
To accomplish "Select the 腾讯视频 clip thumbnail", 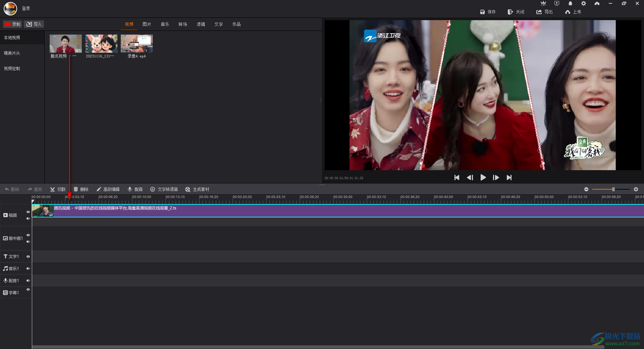I will tap(66, 44).
